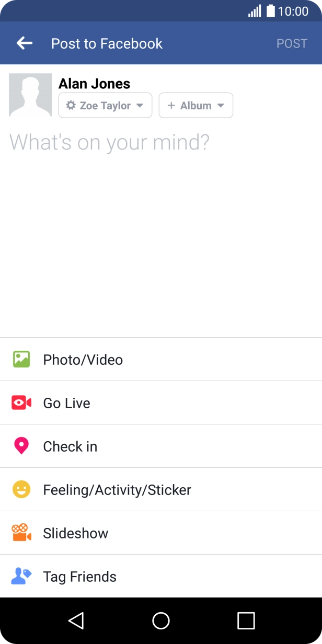
Task: Tap POST to publish the update
Action: (x=292, y=43)
